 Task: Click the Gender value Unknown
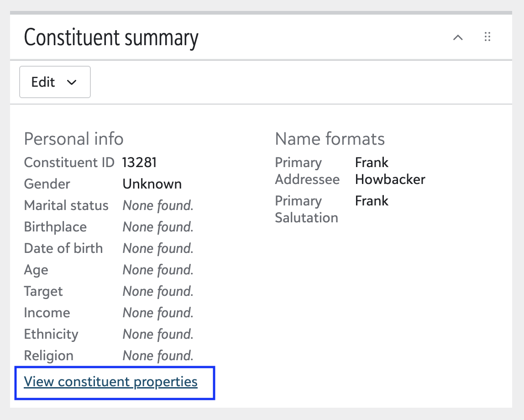[152, 184]
